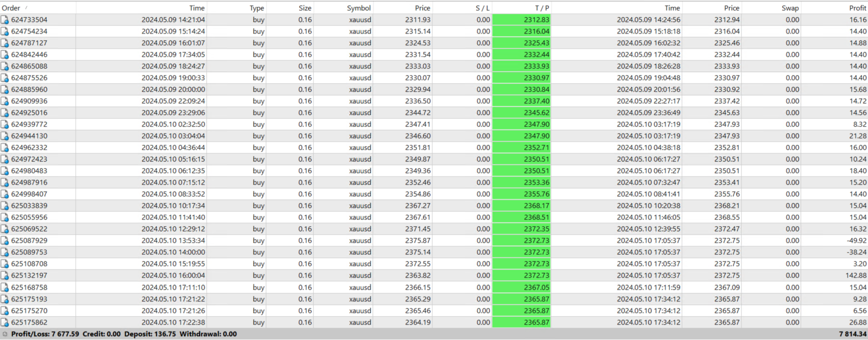Click the order icon for 625108708
This screenshot has width=868, height=340.
[5, 264]
